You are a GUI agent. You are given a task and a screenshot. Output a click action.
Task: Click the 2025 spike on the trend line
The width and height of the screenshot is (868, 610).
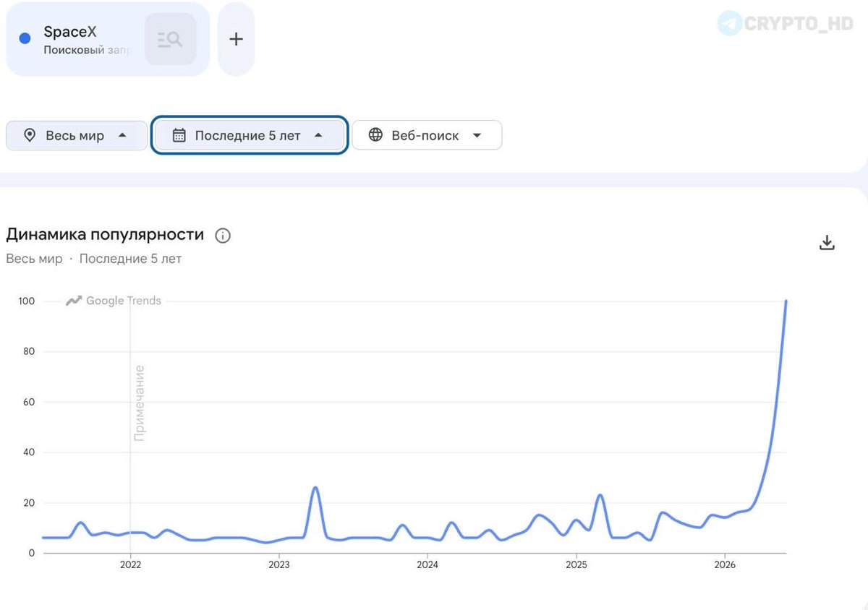coord(600,496)
